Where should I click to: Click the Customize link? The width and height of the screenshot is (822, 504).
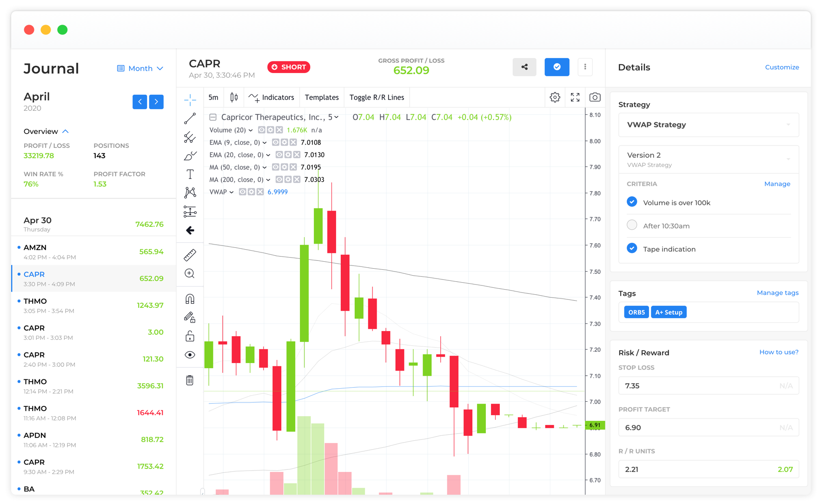[x=782, y=67]
